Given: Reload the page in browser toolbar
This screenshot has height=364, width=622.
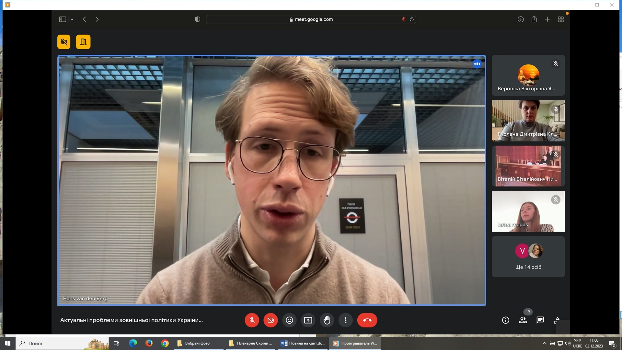Looking at the screenshot, I should click(412, 19).
